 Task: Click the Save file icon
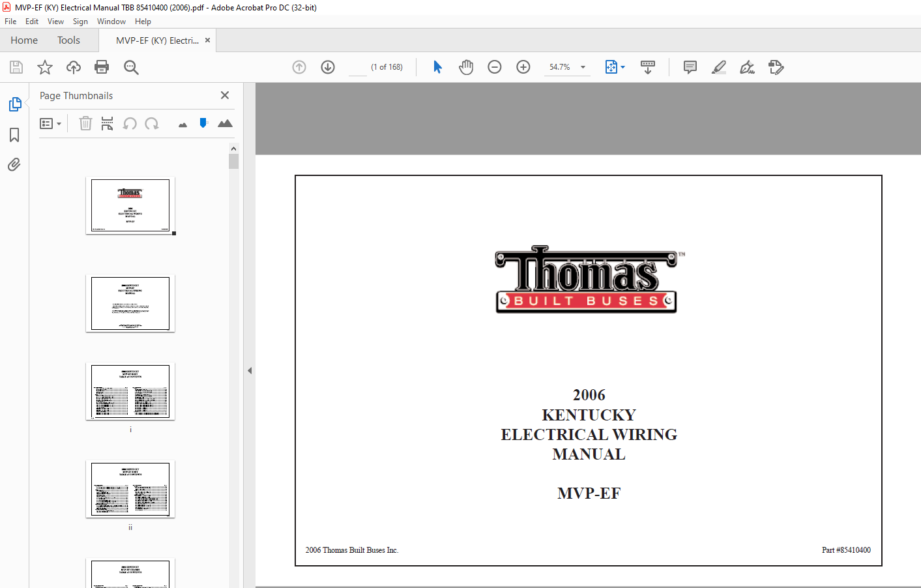16,67
